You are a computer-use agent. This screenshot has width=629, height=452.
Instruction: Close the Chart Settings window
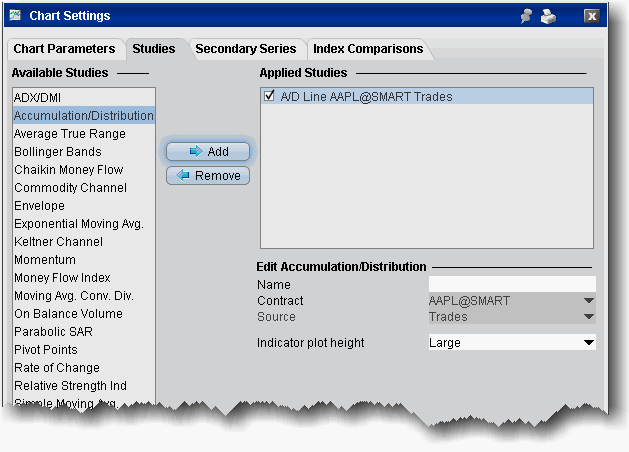coord(592,17)
